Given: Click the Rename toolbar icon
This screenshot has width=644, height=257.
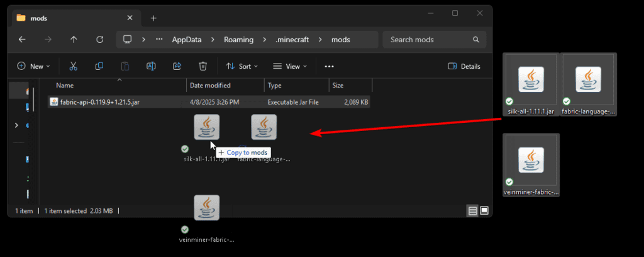Looking at the screenshot, I should (x=151, y=66).
